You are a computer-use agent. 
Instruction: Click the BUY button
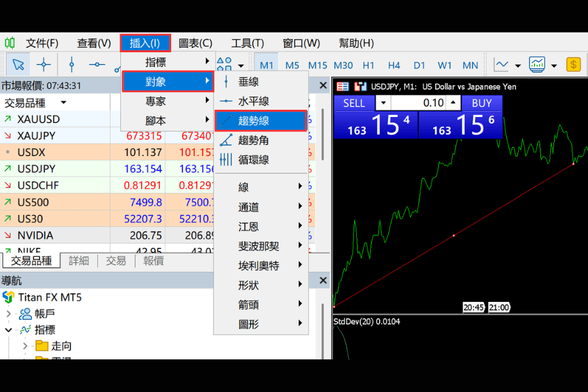coord(482,103)
